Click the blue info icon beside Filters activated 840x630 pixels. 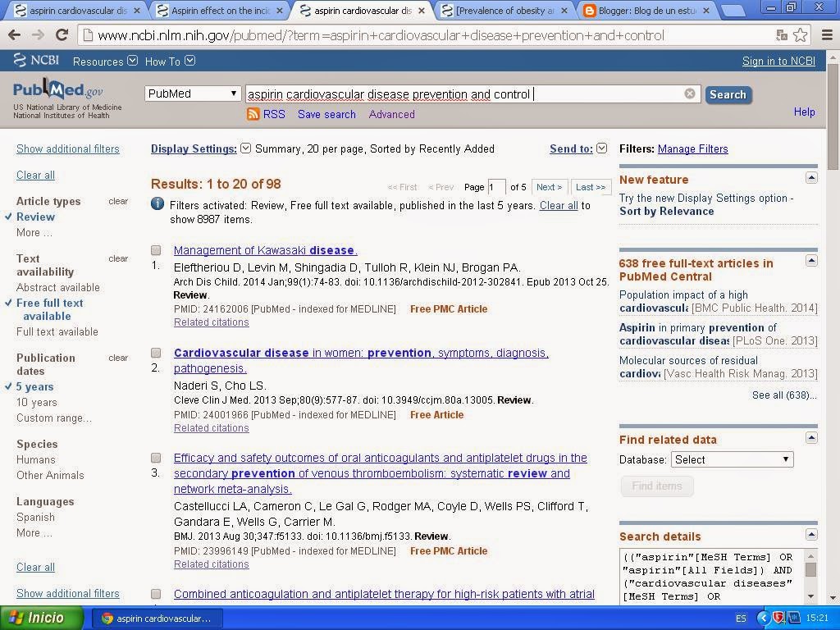[157, 203]
